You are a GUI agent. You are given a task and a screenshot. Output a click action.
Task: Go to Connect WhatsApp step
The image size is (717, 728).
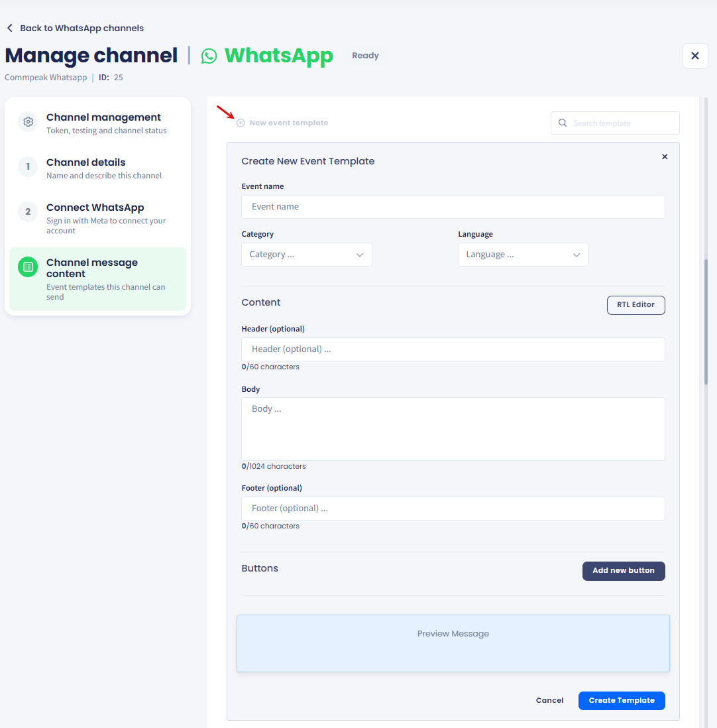point(97,218)
